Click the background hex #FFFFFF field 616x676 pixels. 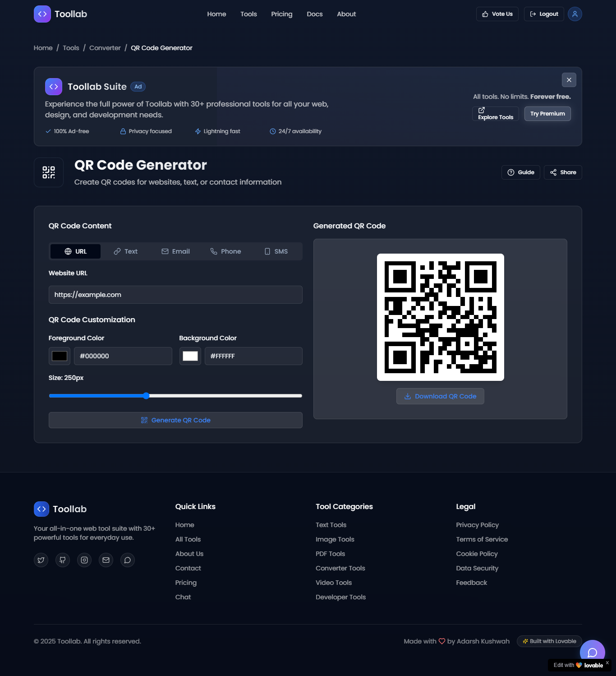click(253, 356)
